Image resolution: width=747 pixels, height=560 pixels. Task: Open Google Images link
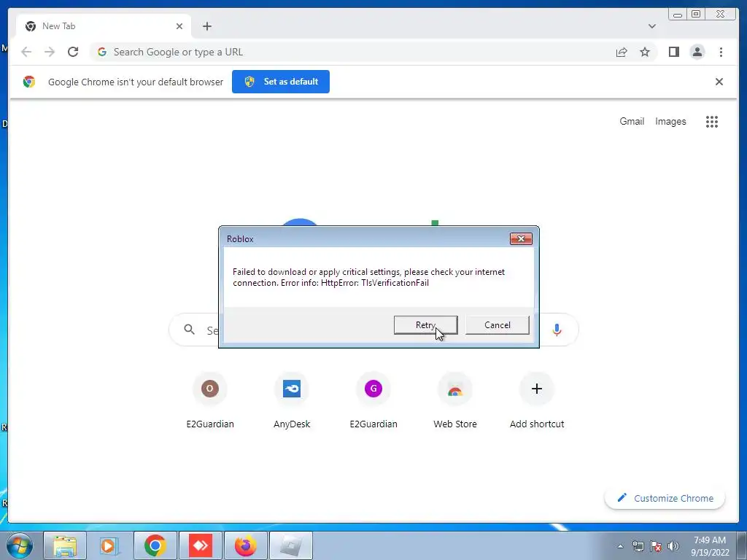click(670, 122)
